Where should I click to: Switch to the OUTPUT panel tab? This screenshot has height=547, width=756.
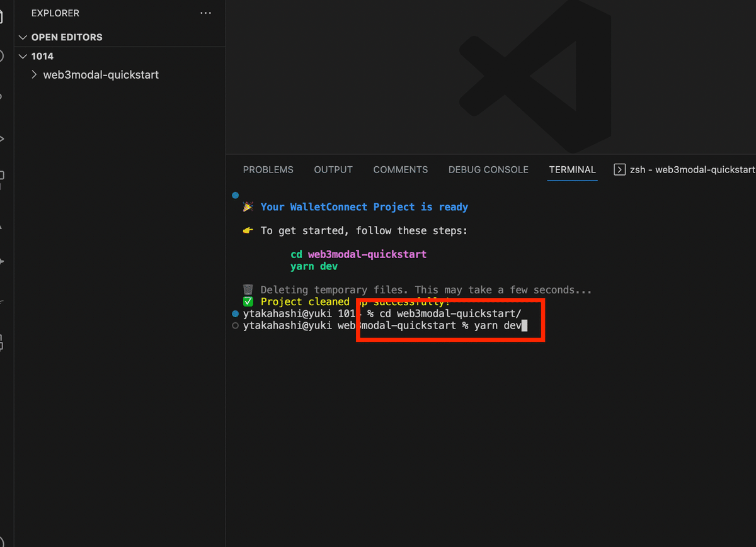point(333,169)
